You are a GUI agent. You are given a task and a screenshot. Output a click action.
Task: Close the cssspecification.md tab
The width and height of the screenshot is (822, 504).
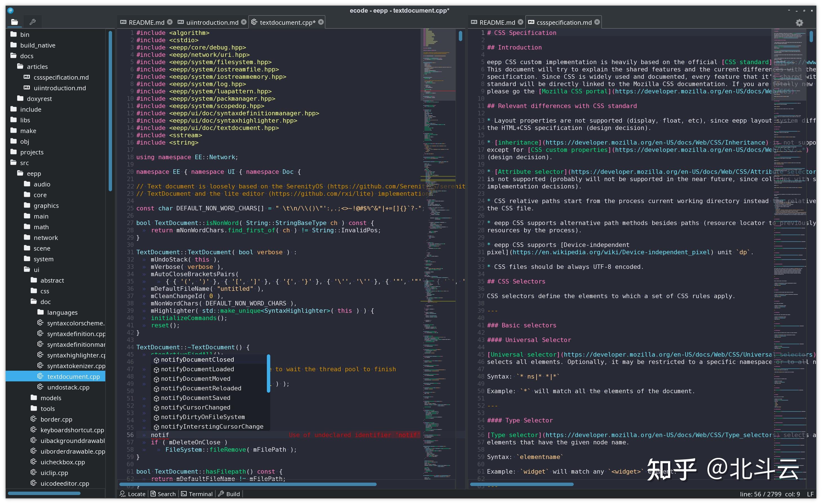tap(597, 22)
